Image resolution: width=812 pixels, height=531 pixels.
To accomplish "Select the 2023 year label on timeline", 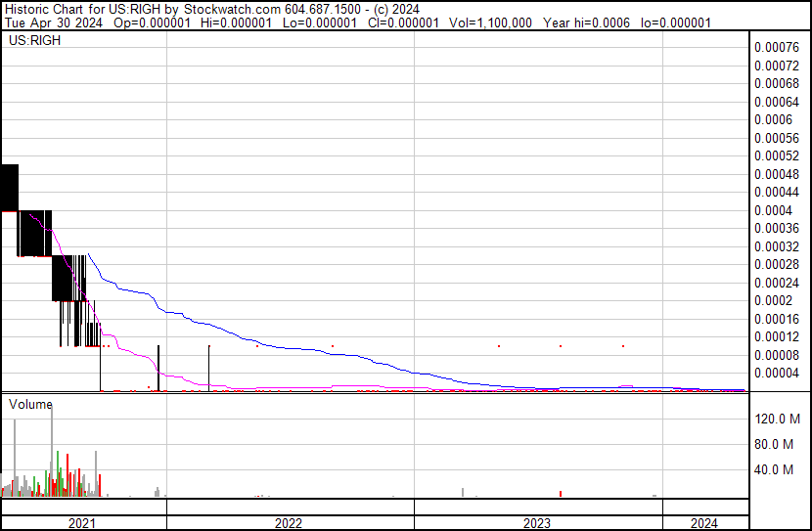I will click(537, 523).
